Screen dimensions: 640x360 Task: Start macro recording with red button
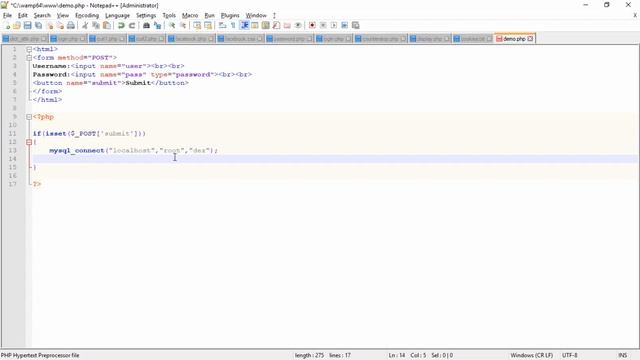(x=312, y=25)
